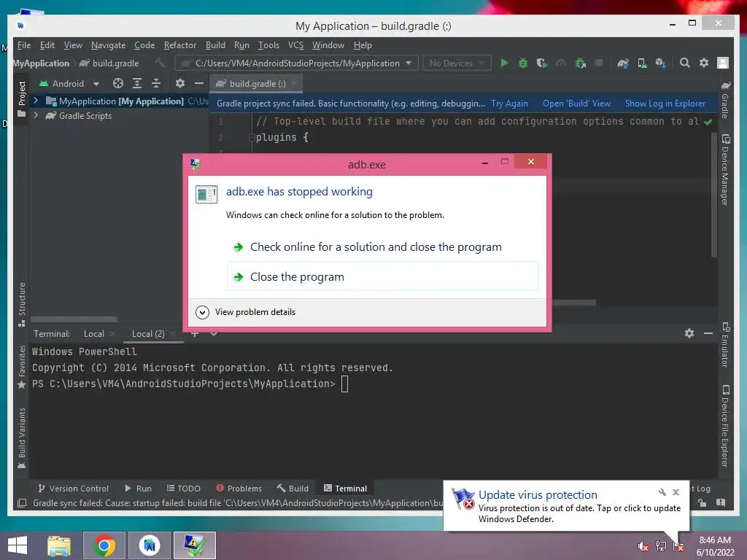Hide the Project panel with minus icon
Image resolution: width=747 pixels, height=560 pixels.
click(198, 83)
